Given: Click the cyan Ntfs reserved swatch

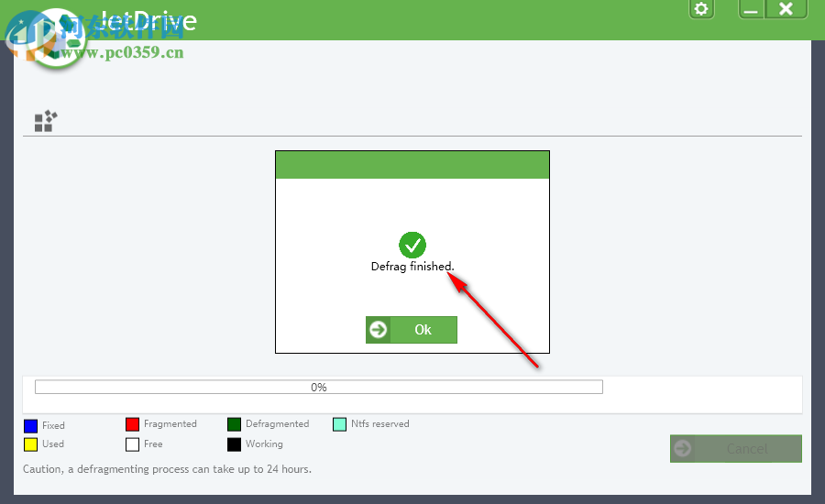Looking at the screenshot, I should pyautogui.click(x=340, y=424).
